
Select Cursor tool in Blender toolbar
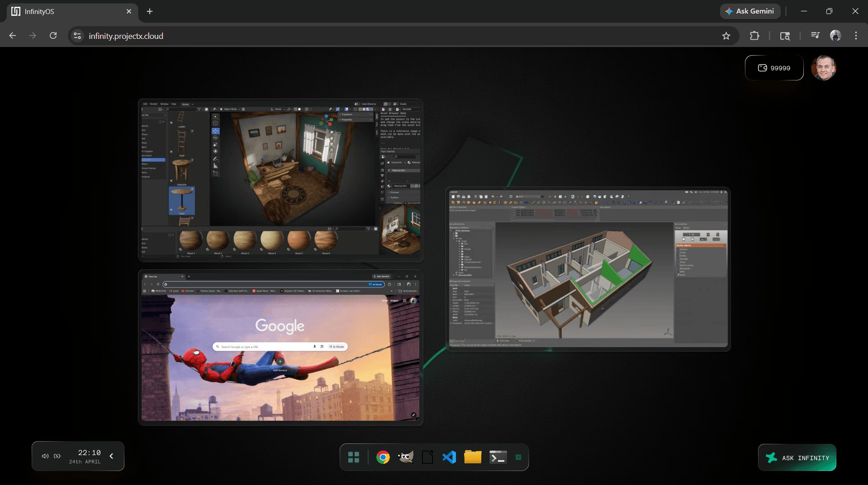215,123
